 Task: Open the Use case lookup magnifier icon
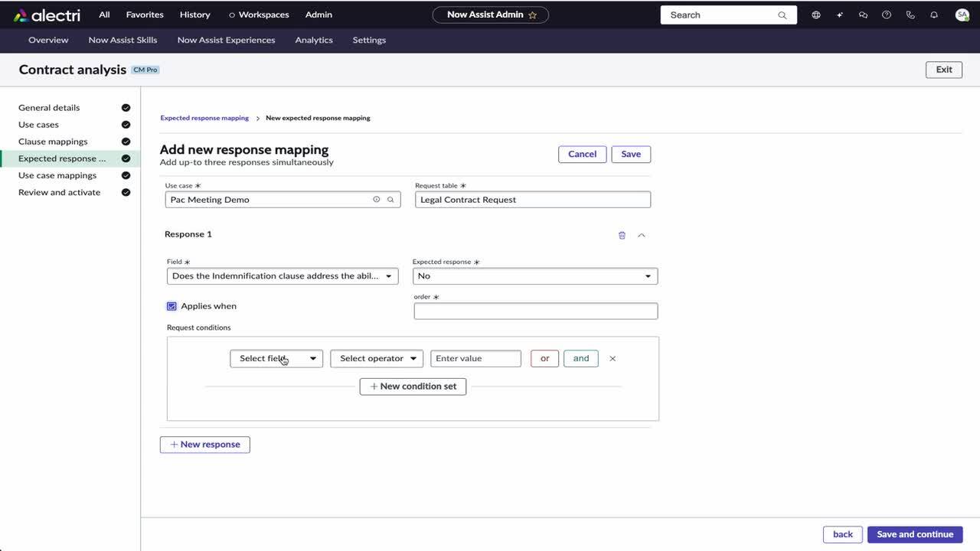pos(390,199)
